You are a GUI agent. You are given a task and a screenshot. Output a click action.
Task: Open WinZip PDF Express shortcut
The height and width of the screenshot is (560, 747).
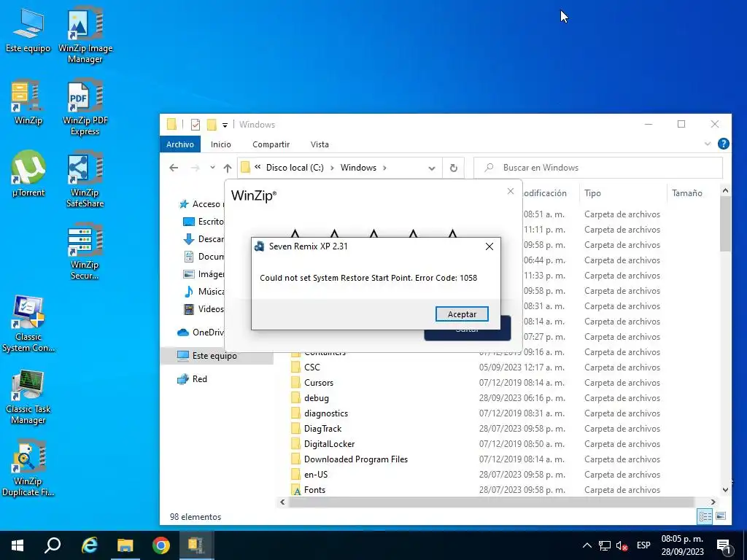85,108
